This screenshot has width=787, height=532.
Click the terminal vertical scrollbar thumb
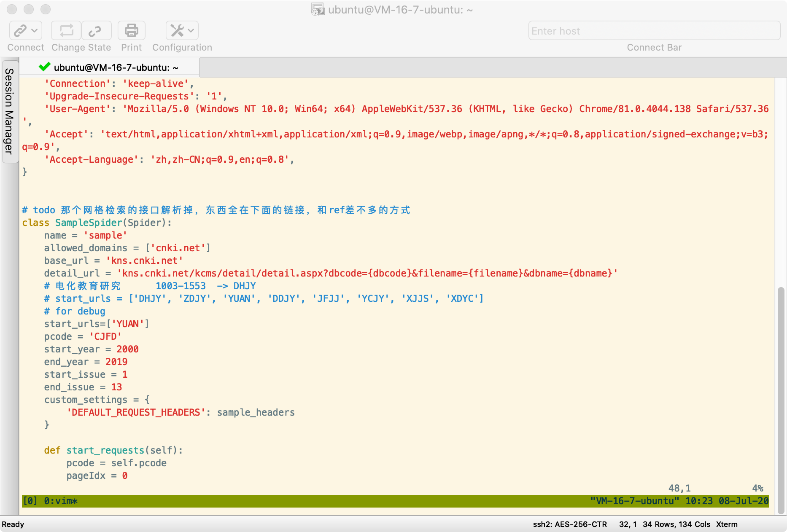(x=781, y=400)
